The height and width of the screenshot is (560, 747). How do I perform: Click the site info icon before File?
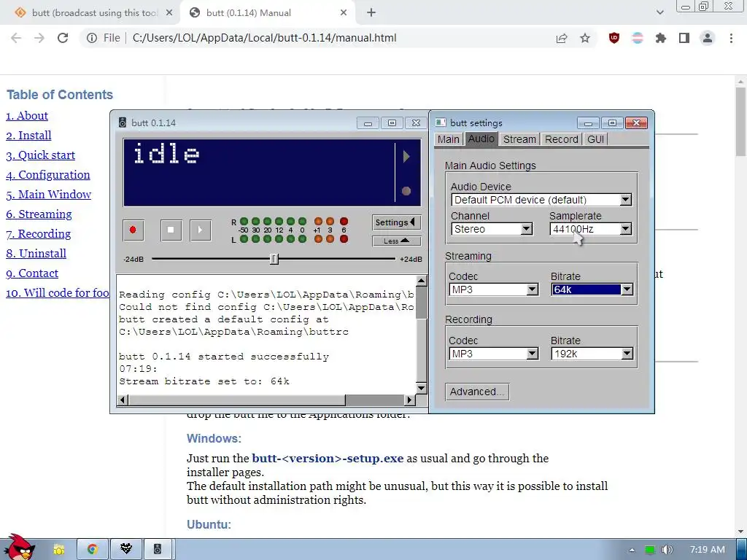92,38
